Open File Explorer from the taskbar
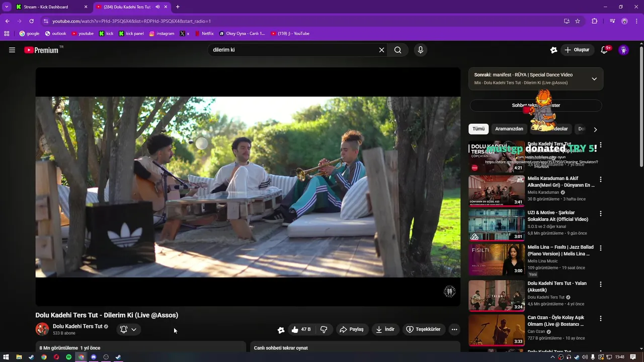 click(19, 357)
